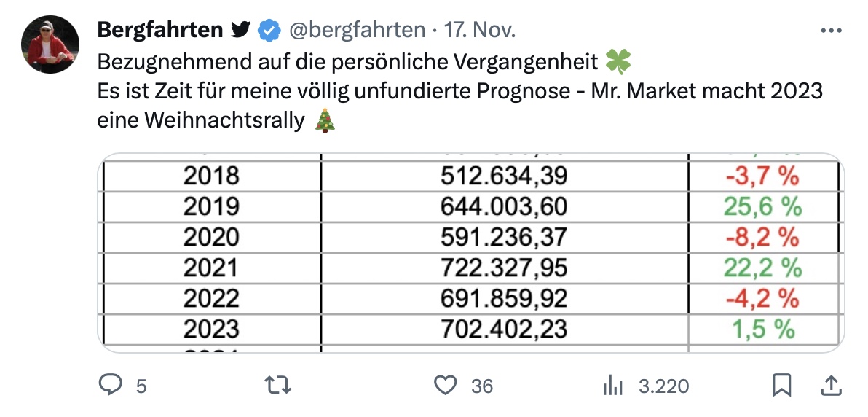Screen dimensions: 868x417
Task: Click the bird emoji beside Bergfahrten
Action: (240, 30)
